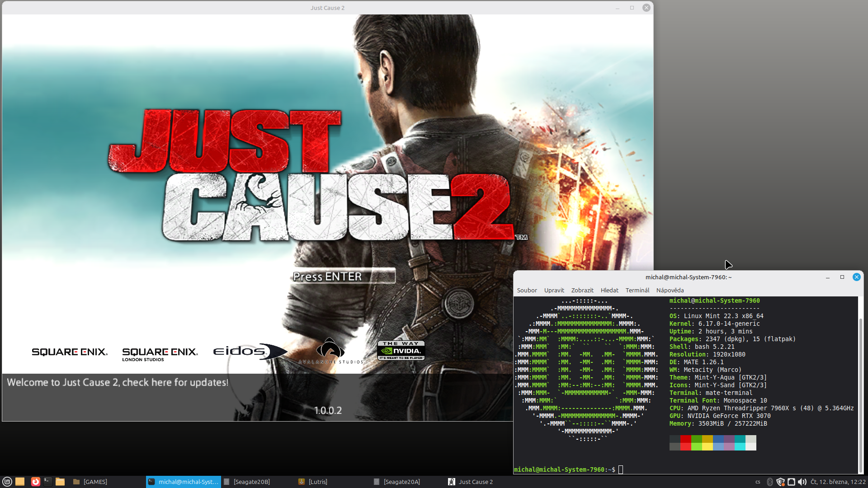868x488 pixels.
Task: Open the Zobrazit menu in the terminal
Action: (582, 290)
